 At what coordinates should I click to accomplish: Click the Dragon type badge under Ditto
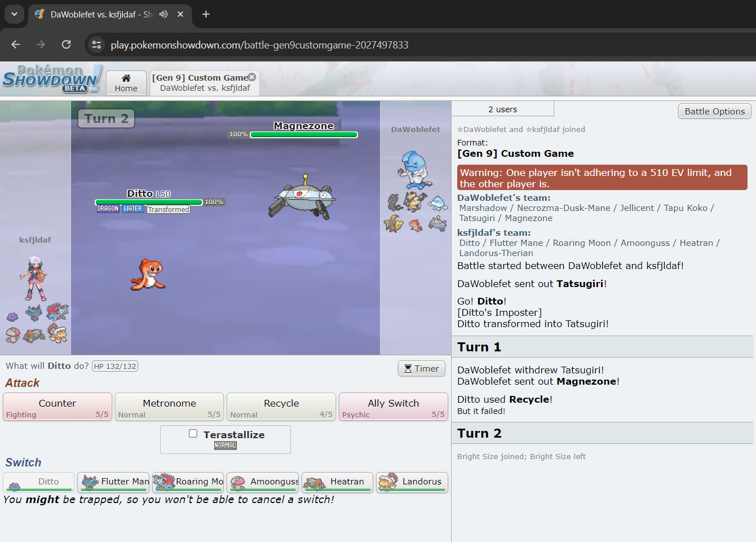point(108,209)
